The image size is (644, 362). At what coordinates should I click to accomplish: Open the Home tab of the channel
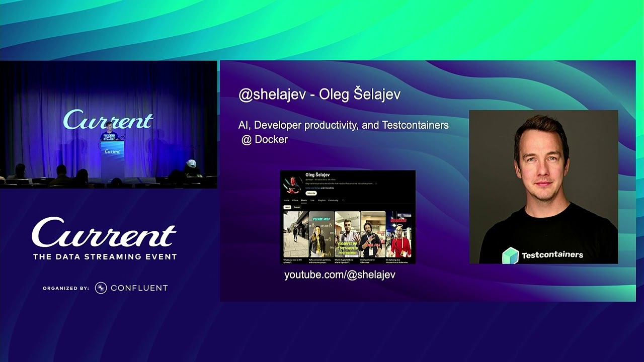(x=286, y=201)
